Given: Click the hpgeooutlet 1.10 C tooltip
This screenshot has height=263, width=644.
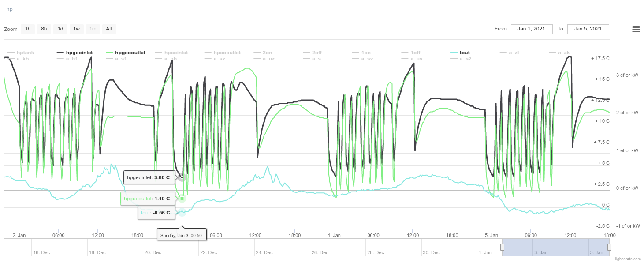Looking at the screenshot, I should point(147,199).
